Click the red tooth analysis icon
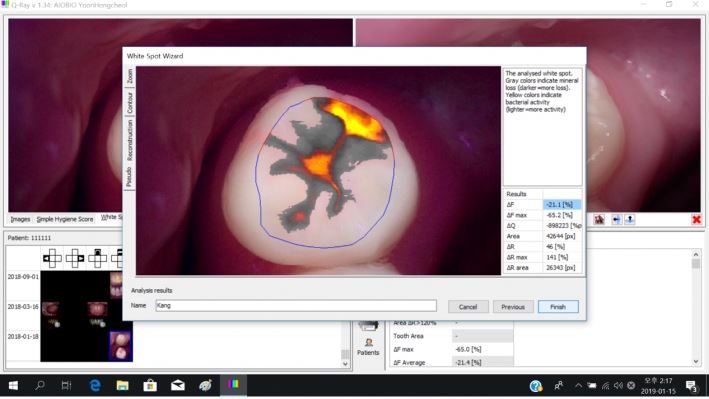Viewport: 709px width, 399px height. pos(599,220)
